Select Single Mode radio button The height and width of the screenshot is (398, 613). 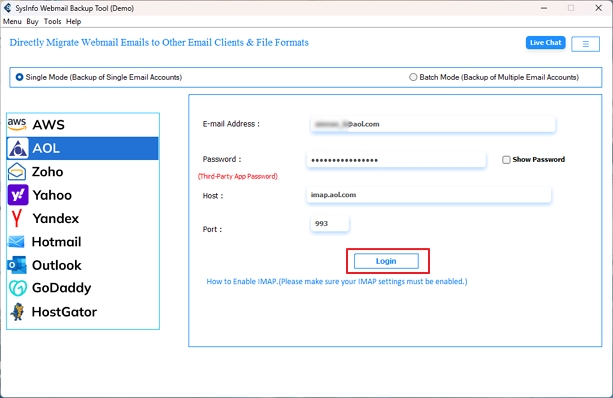[19, 77]
